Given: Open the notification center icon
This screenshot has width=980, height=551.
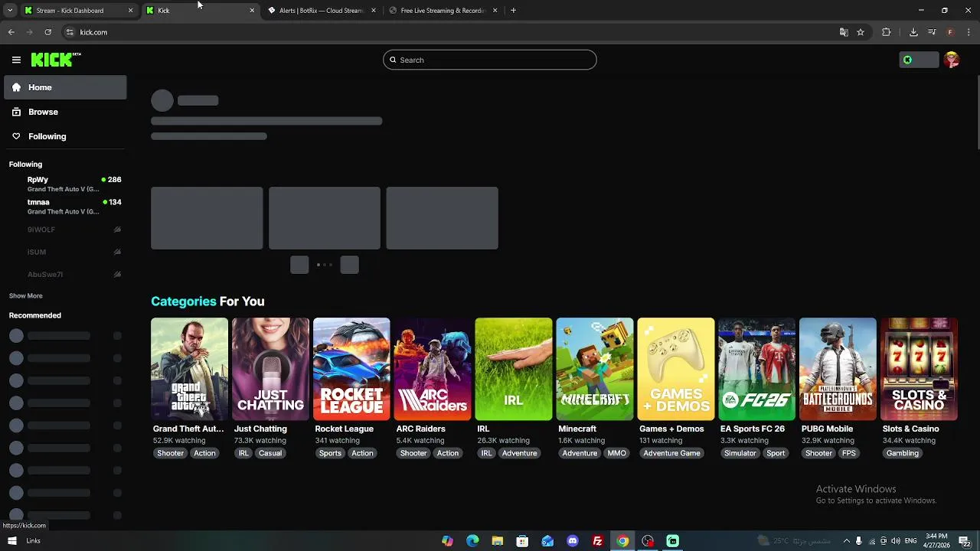Looking at the screenshot, I should [964, 541].
